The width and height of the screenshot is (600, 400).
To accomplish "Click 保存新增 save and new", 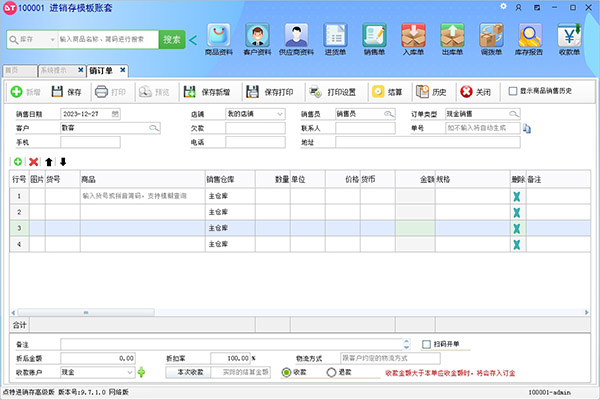I will 207,92.
